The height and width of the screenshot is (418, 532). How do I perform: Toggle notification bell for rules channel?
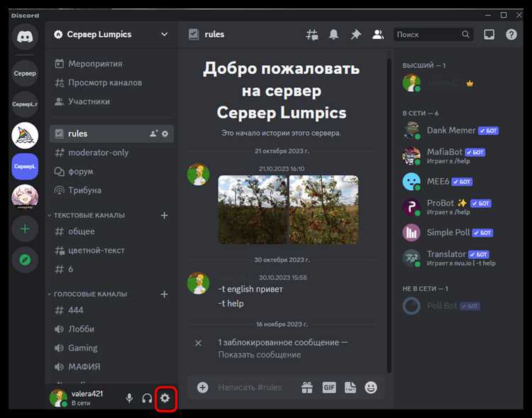tap(334, 34)
